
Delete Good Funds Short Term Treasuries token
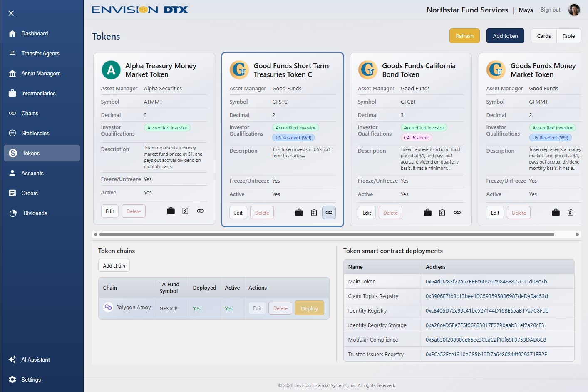[x=262, y=213]
